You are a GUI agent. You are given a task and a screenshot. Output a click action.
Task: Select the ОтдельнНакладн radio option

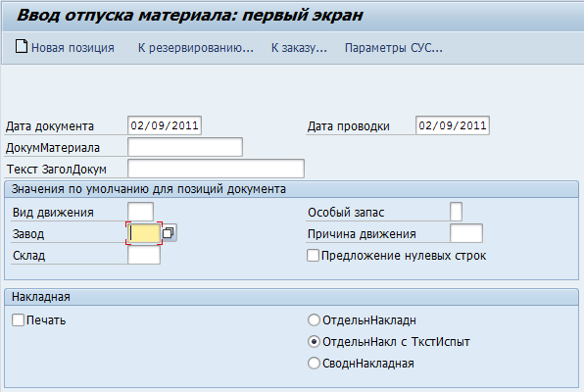coord(314,320)
